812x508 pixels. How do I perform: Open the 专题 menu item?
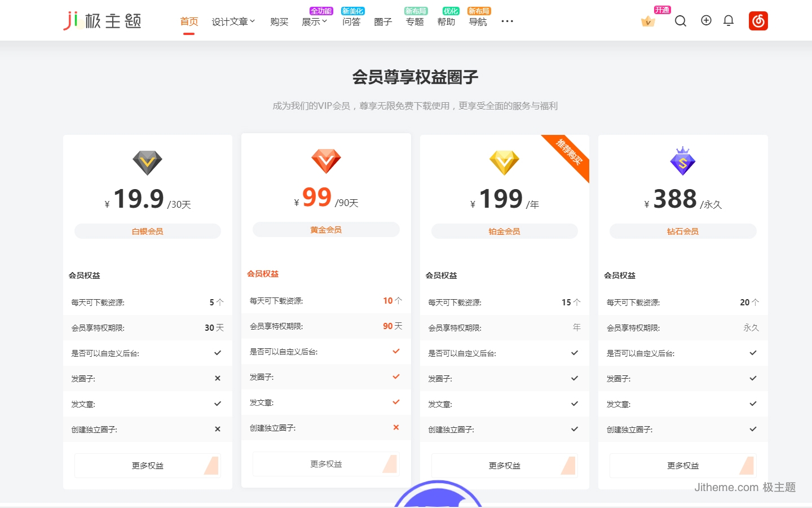pos(414,21)
